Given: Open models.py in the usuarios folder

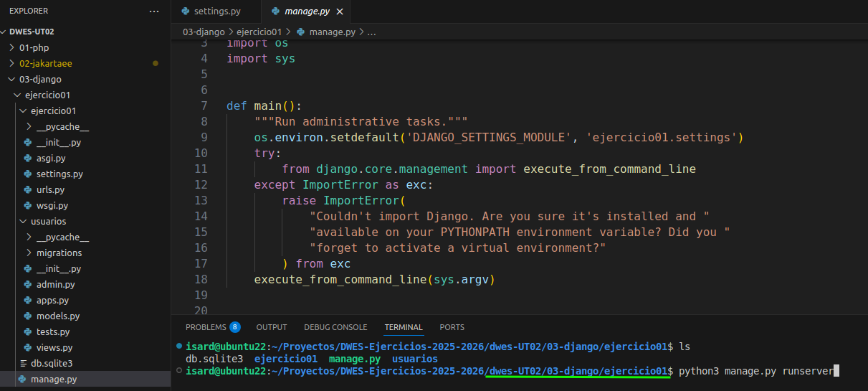Looking at the screenshot, I should click(x=57, y=316).
